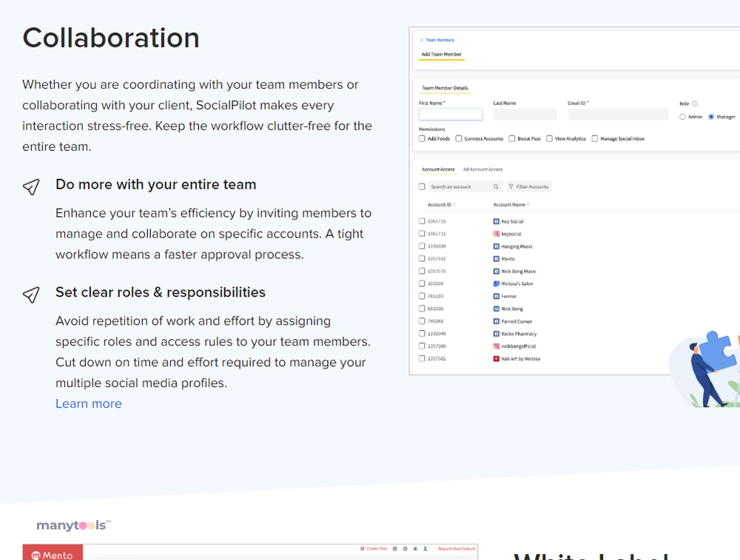
Task: Select the Manager role radio button
Action: point(711,117)
